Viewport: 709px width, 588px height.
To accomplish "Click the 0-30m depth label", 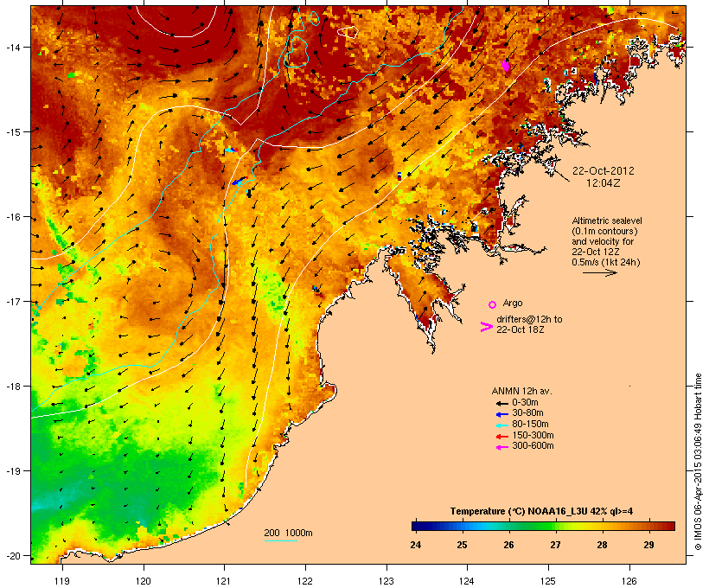I will click(525, 403).
